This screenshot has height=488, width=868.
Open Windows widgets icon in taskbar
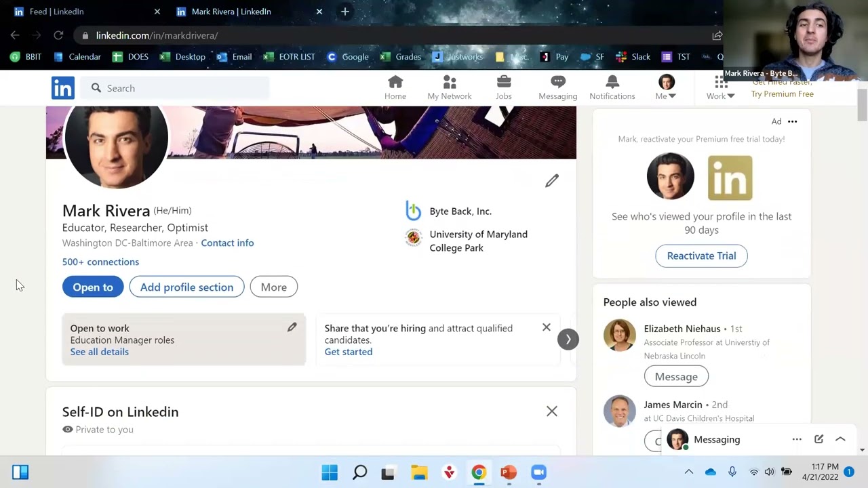[x=20, y=472]
